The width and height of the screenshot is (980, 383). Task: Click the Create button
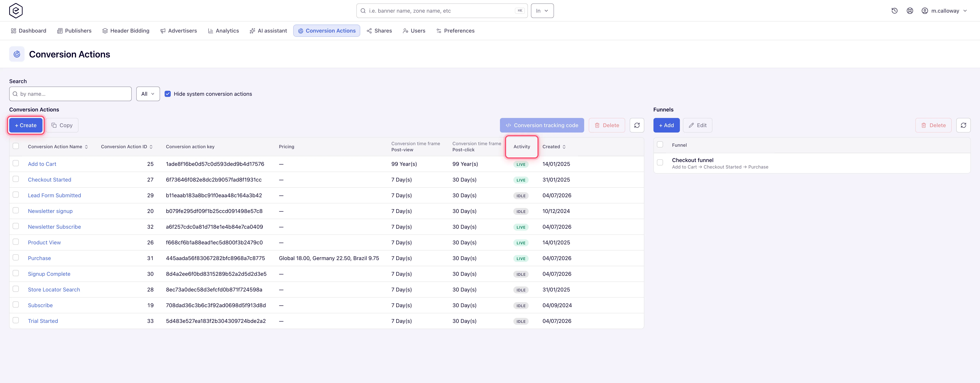point(26,125)
